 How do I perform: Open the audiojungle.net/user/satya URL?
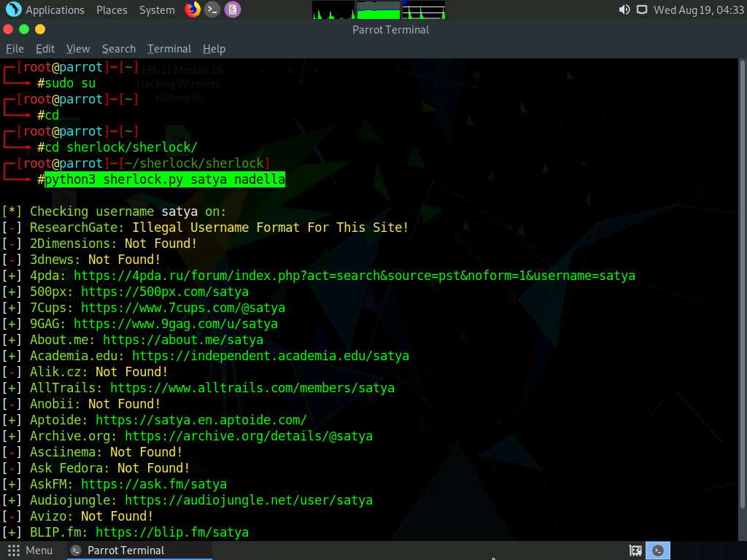249,500
